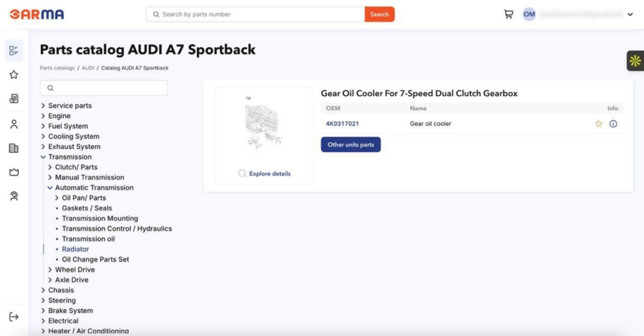Open the 4K0317021 OEM part link
This screenshot has height=336, width=644.
(342, 124)
